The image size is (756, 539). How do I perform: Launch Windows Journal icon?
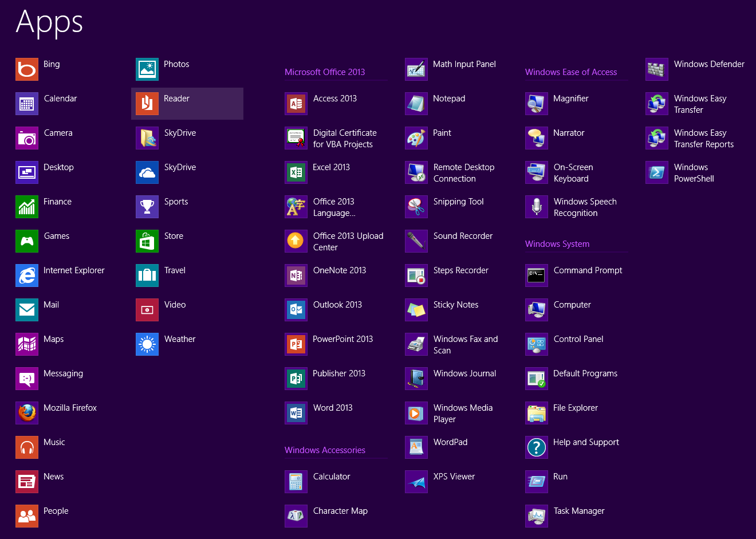click(416, 379)
